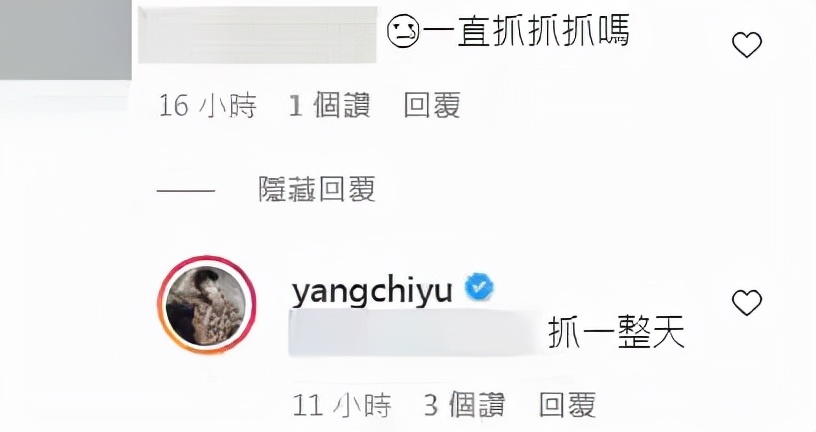816x432 pixels.
Task: Reply to yangchiyu's comment using 回覆
Action: point(567,404)
